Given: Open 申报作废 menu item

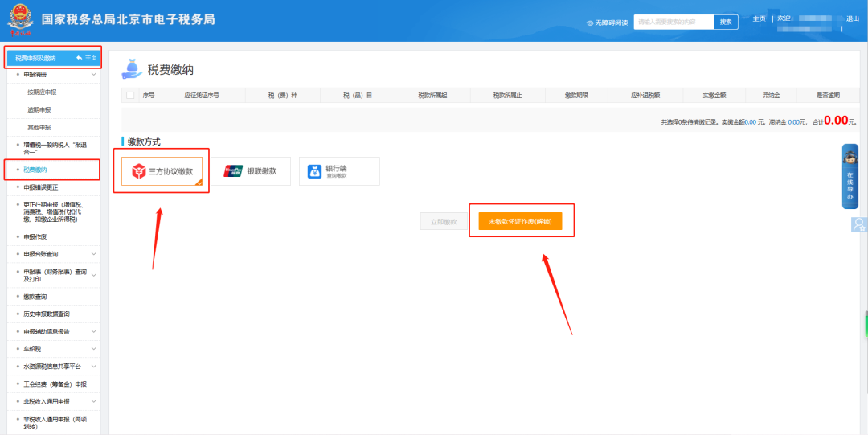Looking at the screenshot, I should tap(35, 236).
